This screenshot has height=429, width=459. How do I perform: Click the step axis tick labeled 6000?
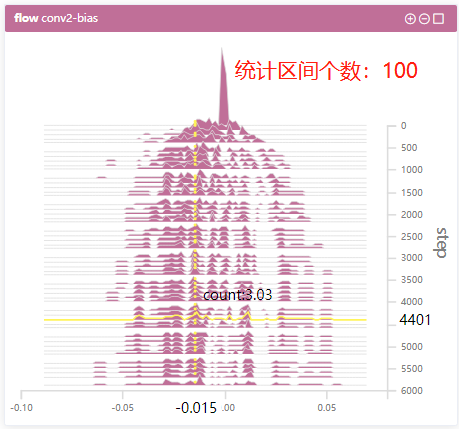coord(412,390)
